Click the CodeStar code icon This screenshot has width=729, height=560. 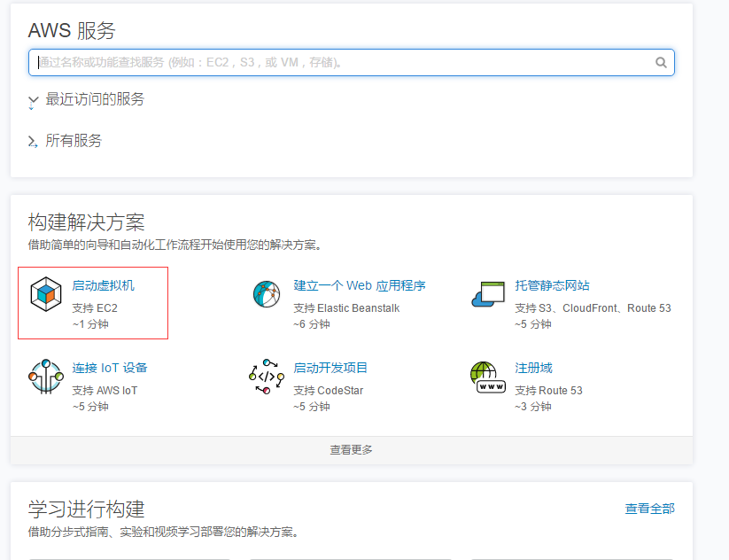pyautogui.click(x=267, y=377)
